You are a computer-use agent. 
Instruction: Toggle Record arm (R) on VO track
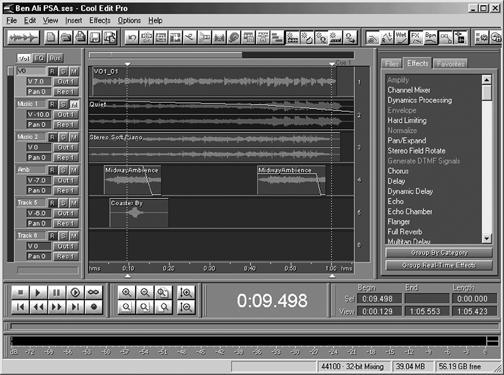point(52,71)
